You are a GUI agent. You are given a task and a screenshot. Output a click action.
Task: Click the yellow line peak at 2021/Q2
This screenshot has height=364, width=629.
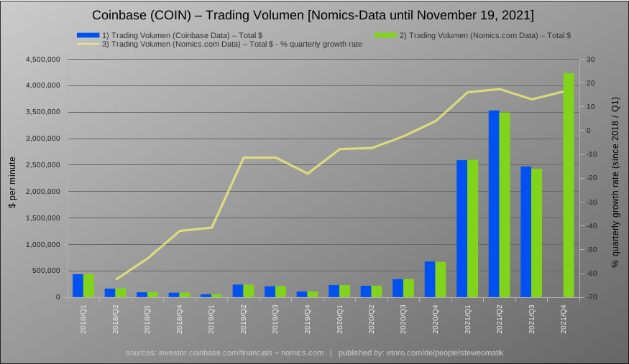click(x=500, y=89)
